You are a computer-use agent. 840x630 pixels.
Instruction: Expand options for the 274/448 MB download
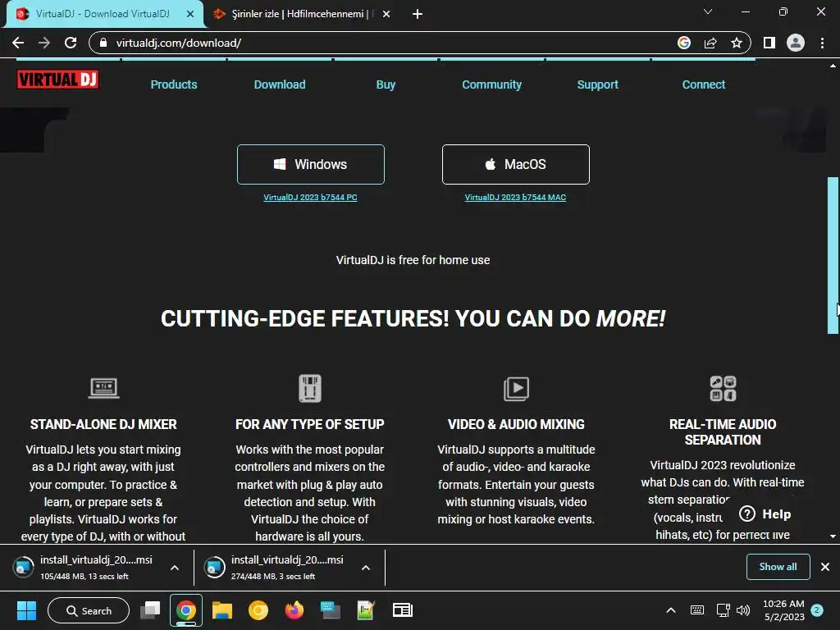(x=365, y=568)
